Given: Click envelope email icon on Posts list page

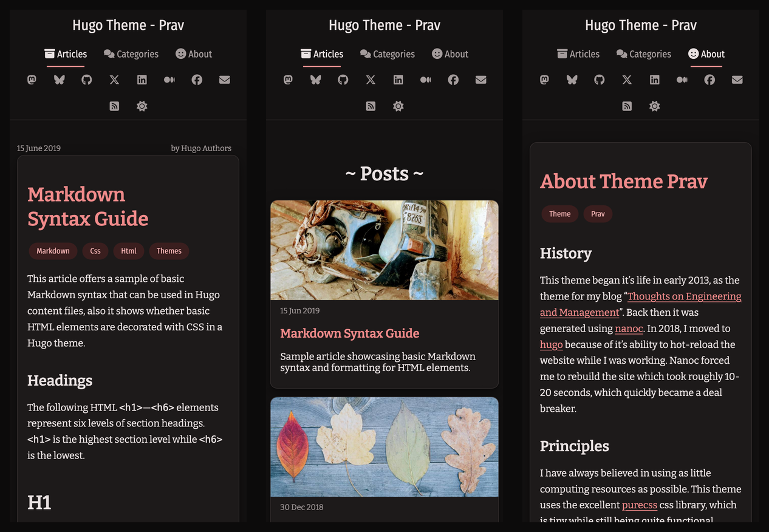Looking at the screenshot, I should pos(481,80).
